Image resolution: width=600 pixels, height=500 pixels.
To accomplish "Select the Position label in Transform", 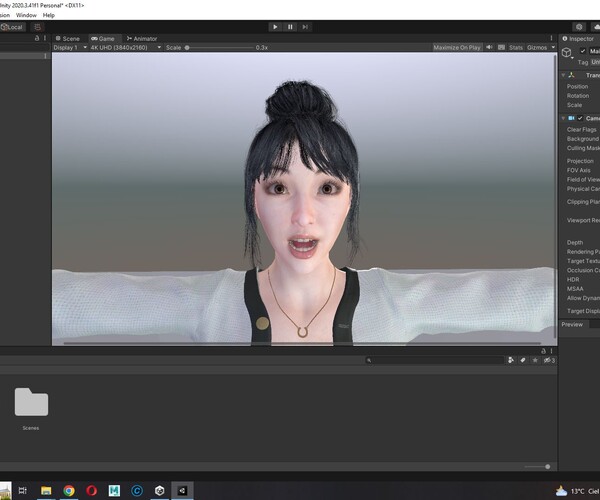I will click(577, 86).
